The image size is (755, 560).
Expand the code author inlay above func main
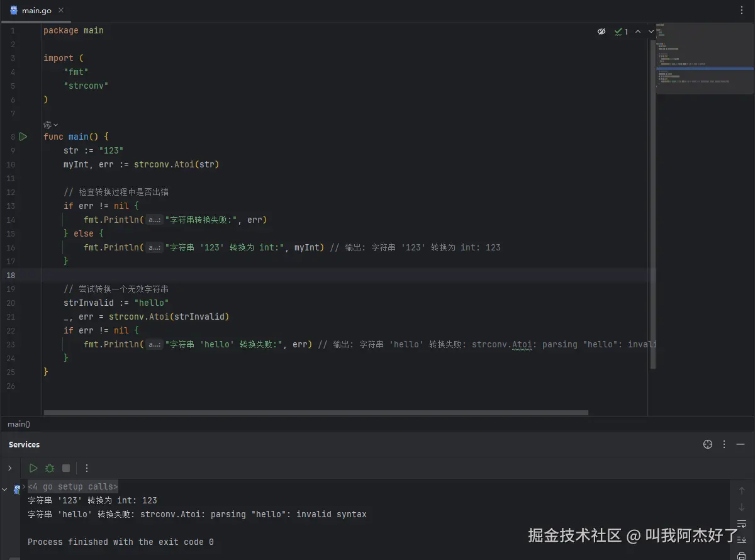(x=51, y=125)
